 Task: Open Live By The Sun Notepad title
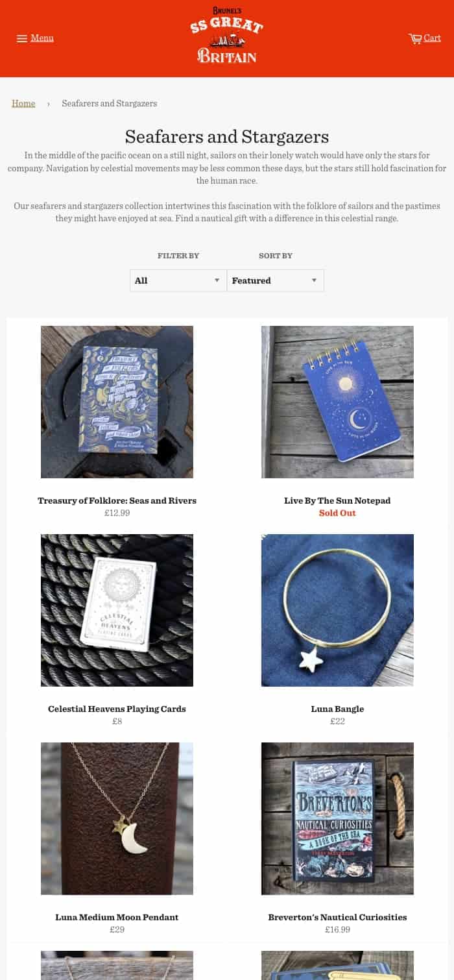coord(337,500)
